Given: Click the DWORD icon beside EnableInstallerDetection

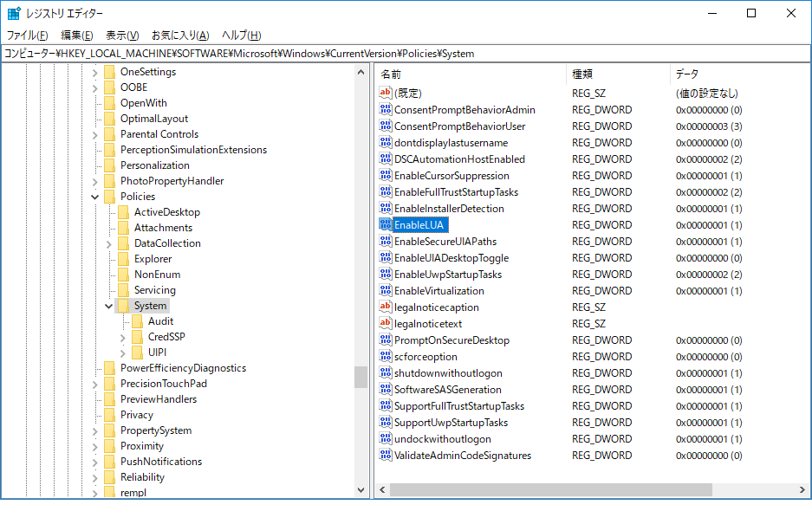Looking at the screenshot, I should (x=386, y=208).
